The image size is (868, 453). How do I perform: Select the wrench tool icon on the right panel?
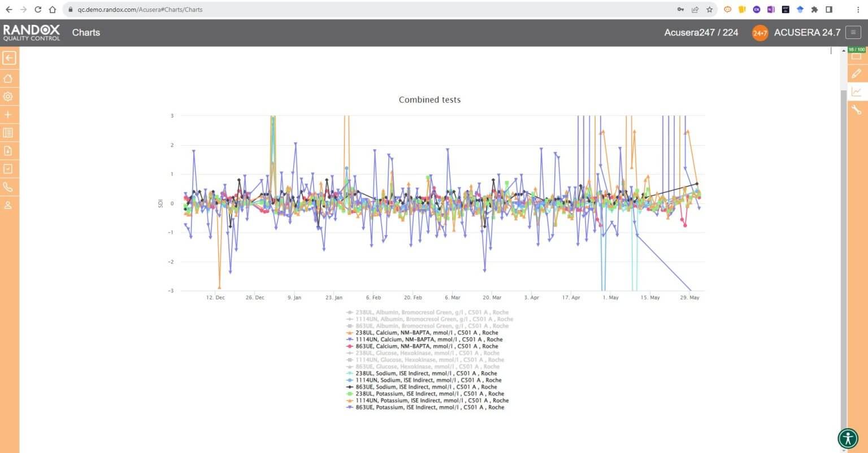coord(858,110)
